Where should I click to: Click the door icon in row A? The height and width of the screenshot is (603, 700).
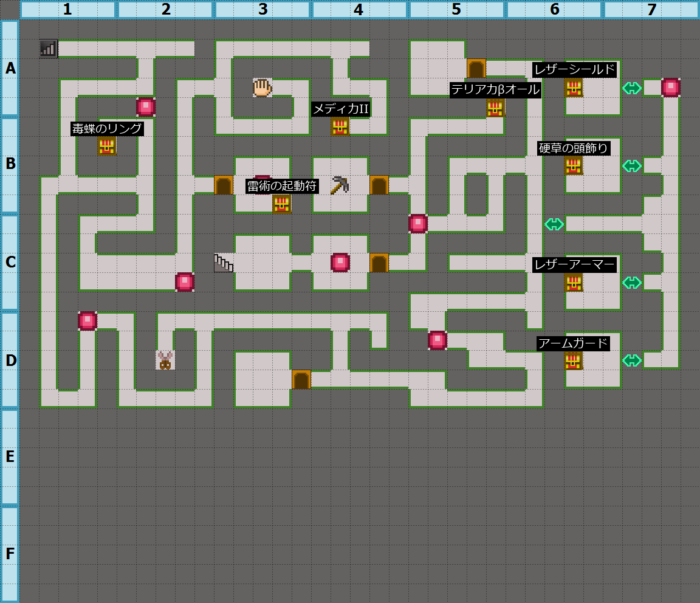tap(476, 68)
